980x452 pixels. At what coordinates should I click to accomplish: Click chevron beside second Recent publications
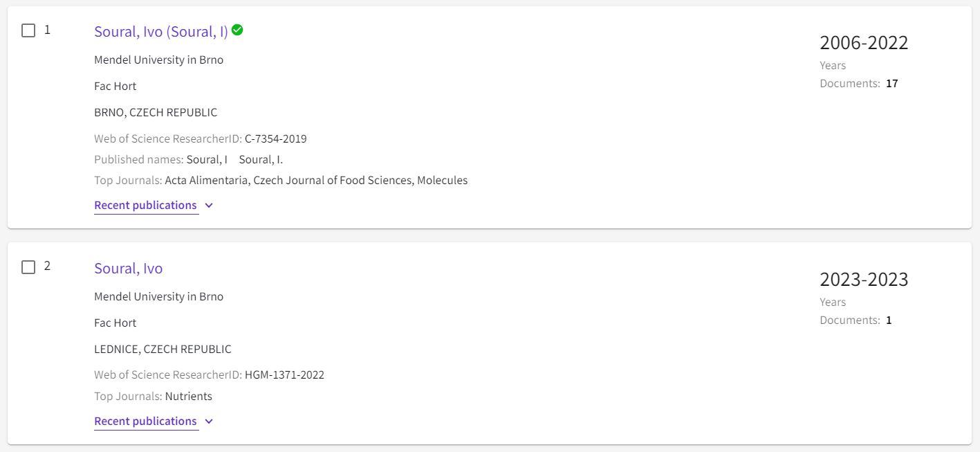point(209,422)
